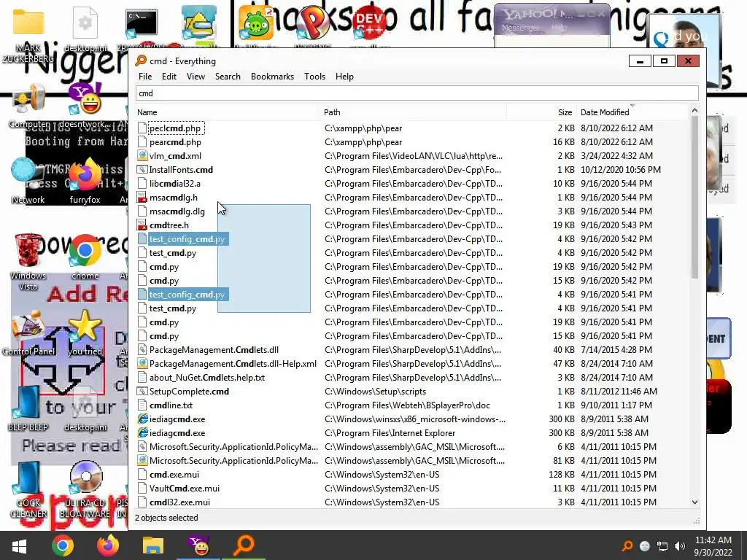Screen dimensions: 747x560
Task: Select the PackageManagement.Cmdlets.dll file icon
Action: click(x=142, y=349)
